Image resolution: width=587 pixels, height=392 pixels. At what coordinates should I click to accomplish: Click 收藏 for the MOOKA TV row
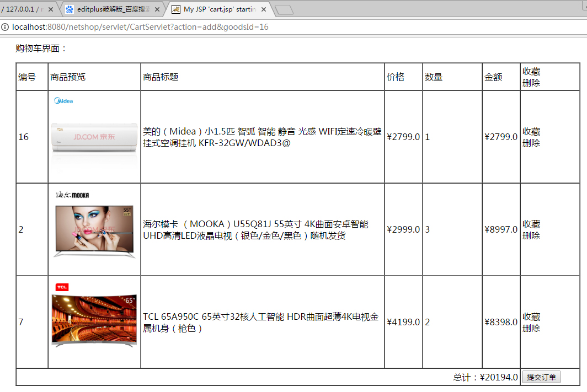[x=531, y=224]
